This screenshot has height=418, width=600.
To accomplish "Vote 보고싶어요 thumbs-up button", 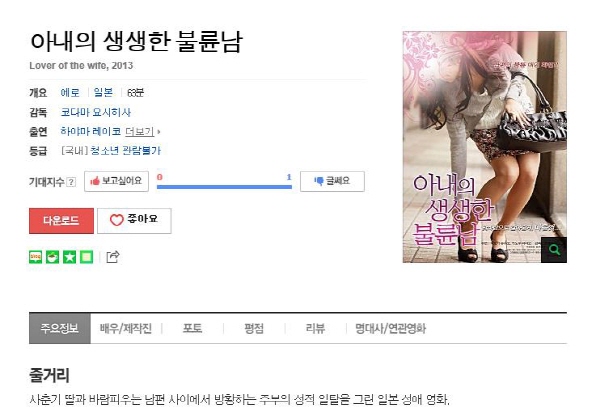I will tap(116, 181).
